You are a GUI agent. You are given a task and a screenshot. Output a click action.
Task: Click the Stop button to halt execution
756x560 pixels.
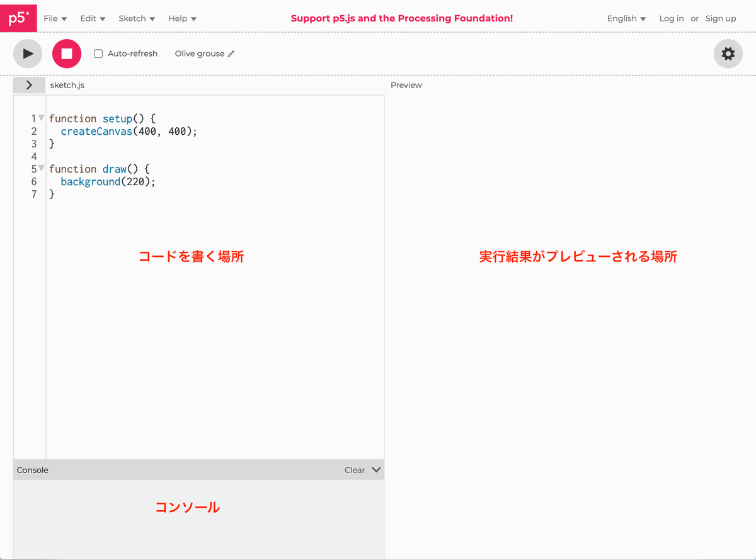[66, 54]
